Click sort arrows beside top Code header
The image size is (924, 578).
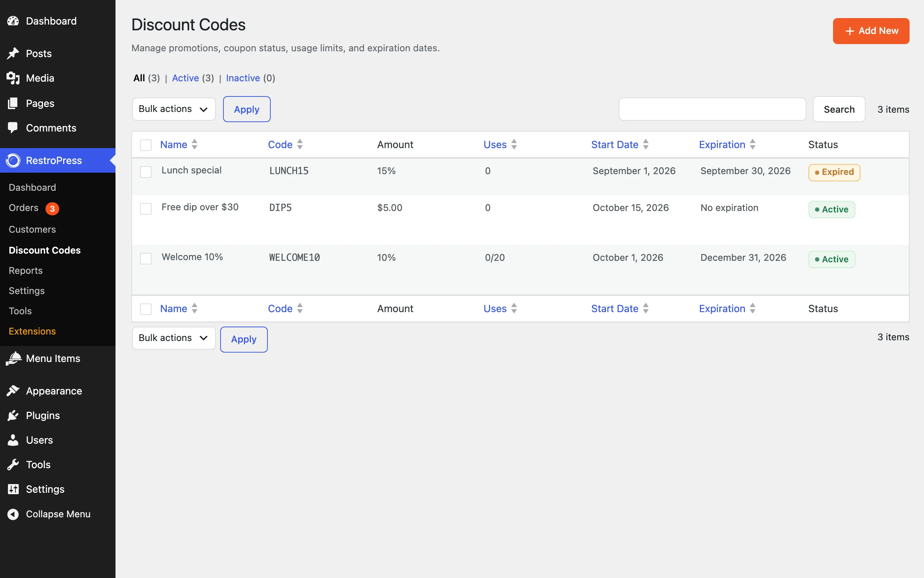pyautogui.click(x=300, y=144)
